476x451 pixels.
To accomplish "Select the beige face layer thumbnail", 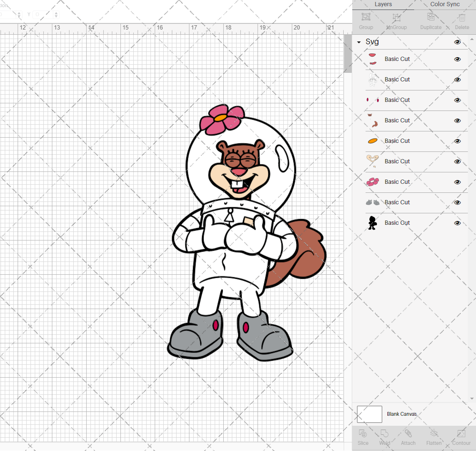I will pos(373,161).
